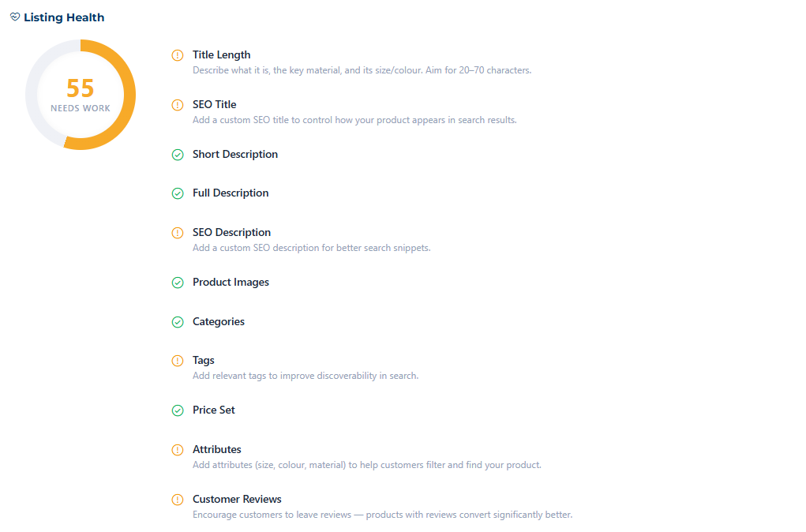This screenshot has height=532, width=806.
Task: Click the green check beside Product Images
Action: (178, 283)
